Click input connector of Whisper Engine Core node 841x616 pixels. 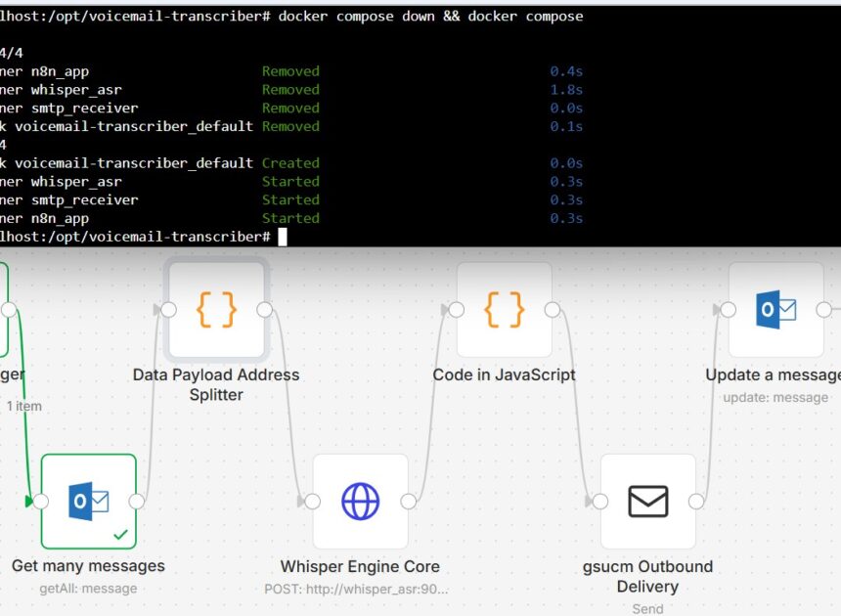coord(313,502)
